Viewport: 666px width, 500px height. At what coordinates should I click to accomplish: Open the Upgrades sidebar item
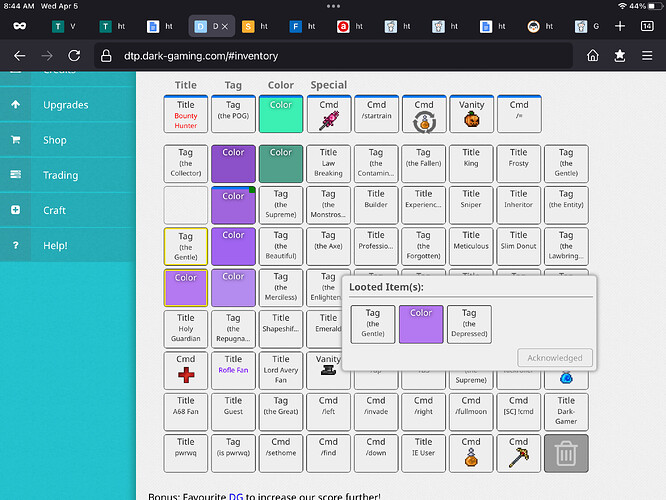click(x=68, y=105)
